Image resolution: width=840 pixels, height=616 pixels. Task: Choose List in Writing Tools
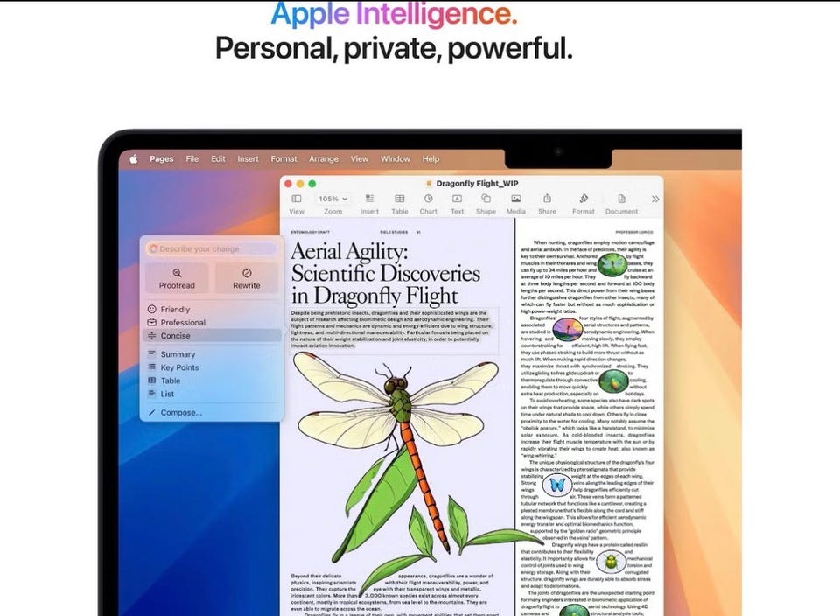pos(212,394)
